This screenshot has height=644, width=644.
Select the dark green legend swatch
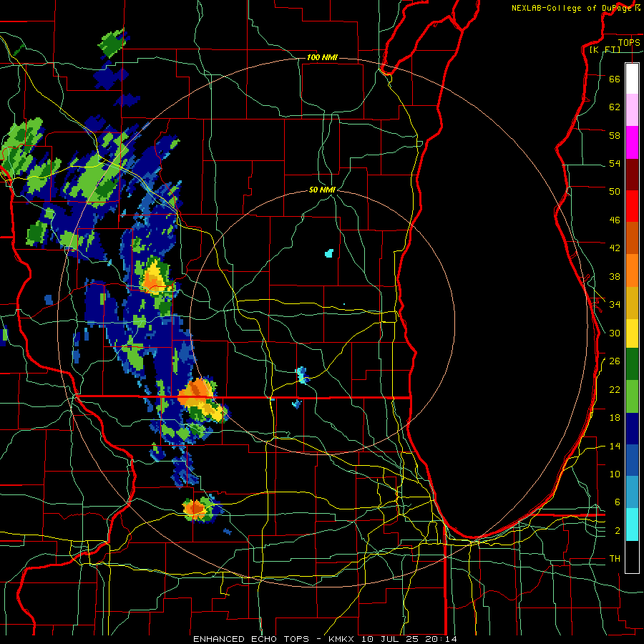click(x=632, y=364)
